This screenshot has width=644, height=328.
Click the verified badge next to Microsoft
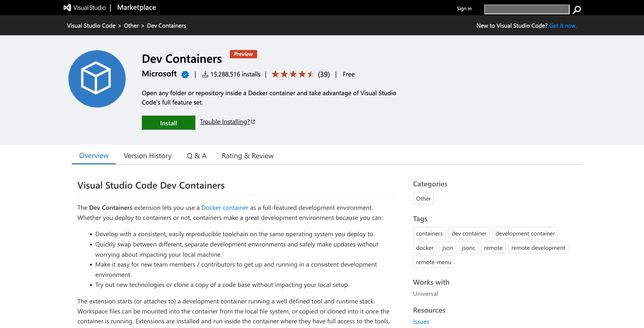[185, 74]
